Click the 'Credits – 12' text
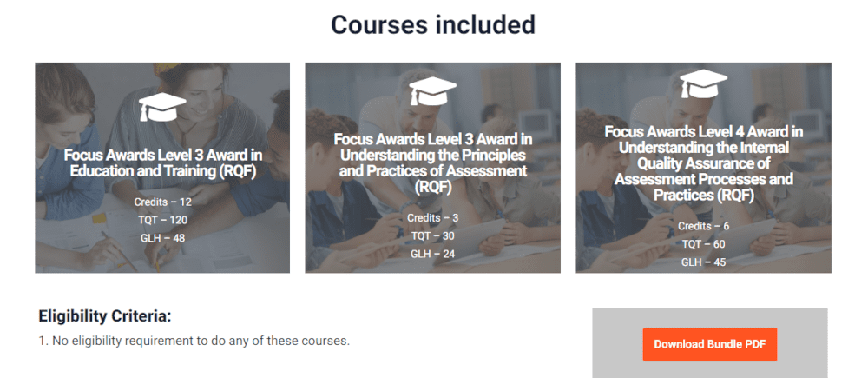 click(163, 202)
